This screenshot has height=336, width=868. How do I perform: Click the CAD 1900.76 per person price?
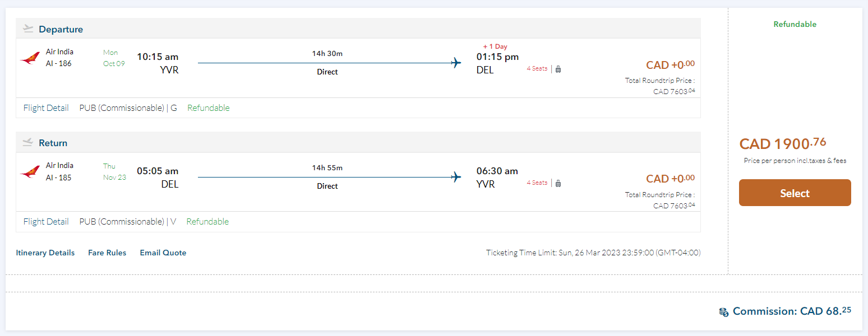click(x=783, y=143)
